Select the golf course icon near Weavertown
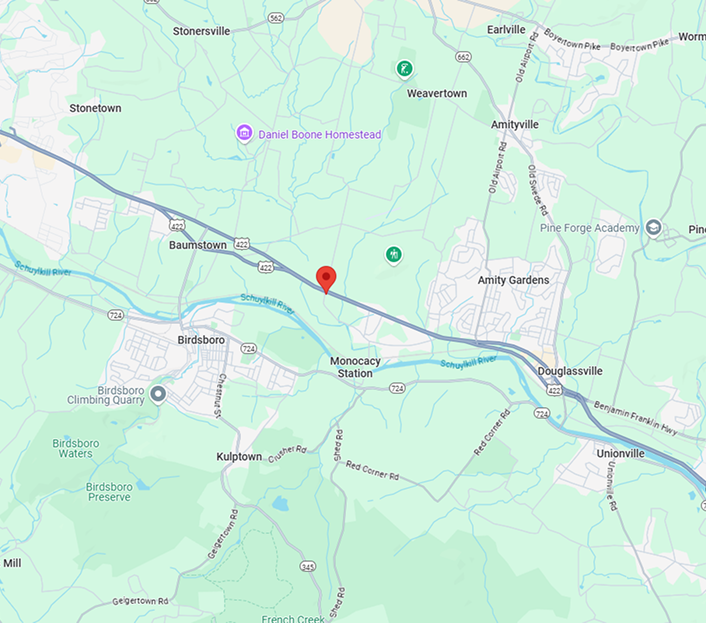Image resolution: width=706 pixels, height=623 pixels. (x=404, y=69)
